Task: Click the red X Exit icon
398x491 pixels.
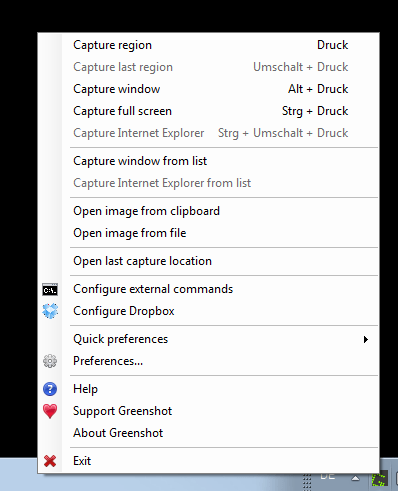Action: (50, 461)
